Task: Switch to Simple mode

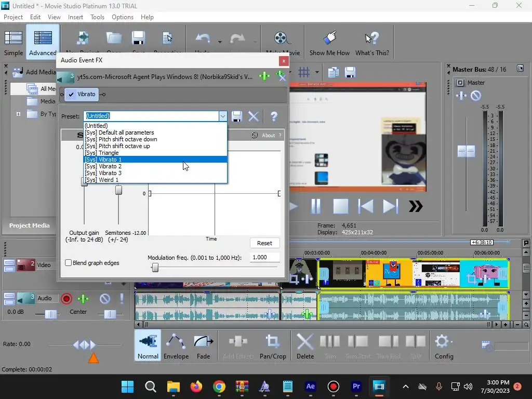Action: point(13,43)
